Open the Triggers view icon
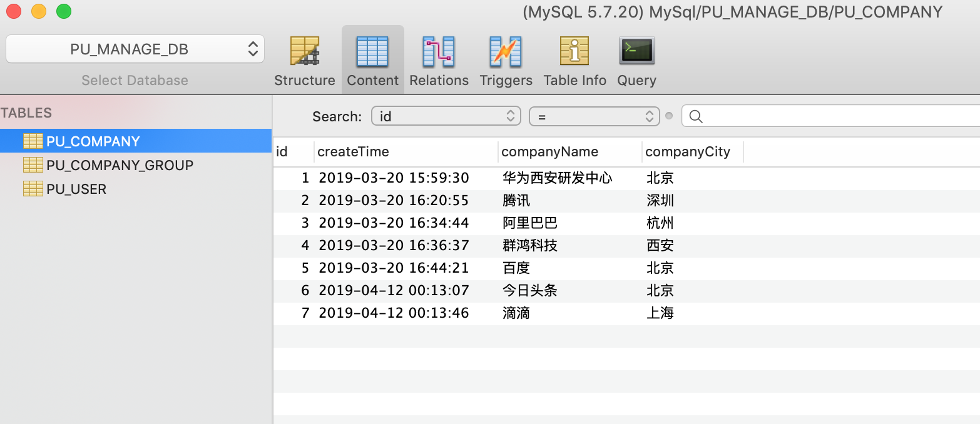Viewport: 980px width, 424px height. click(506, 50)
